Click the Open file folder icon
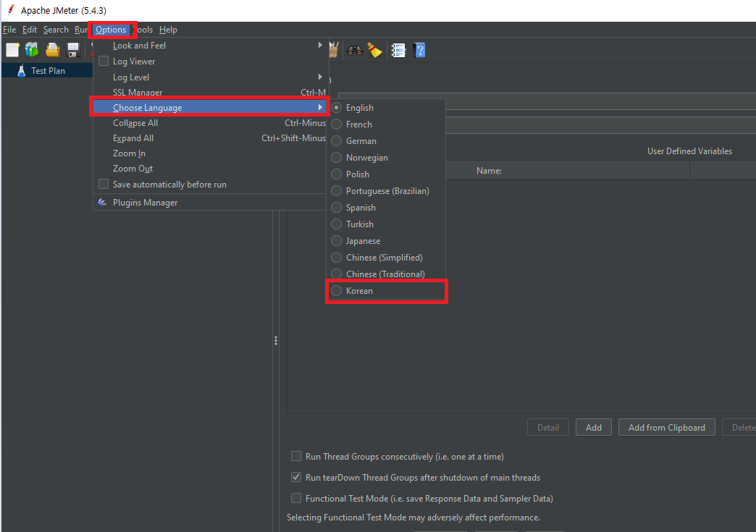 pyautogui.click(x=53, y=50)
